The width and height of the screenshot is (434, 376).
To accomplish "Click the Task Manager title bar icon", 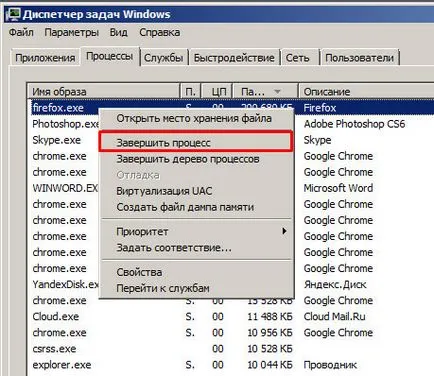I will 14,14.
